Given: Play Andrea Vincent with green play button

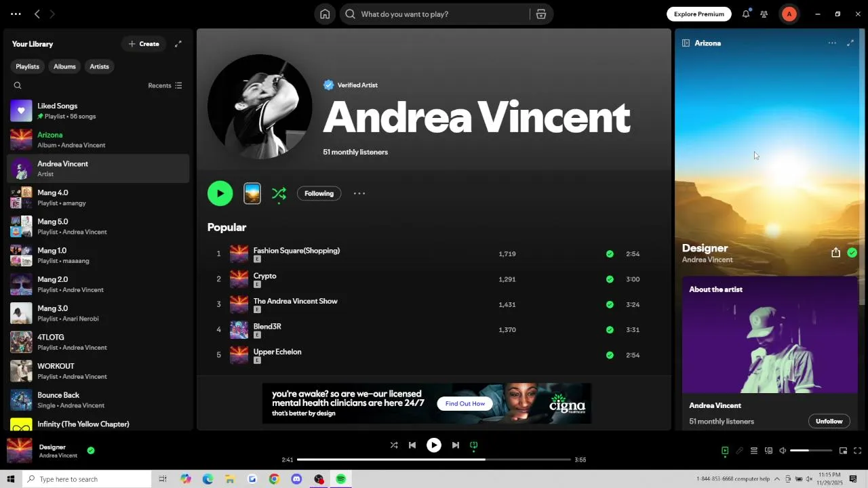Looking at the screenshot, I should click(x=220, y=193).
